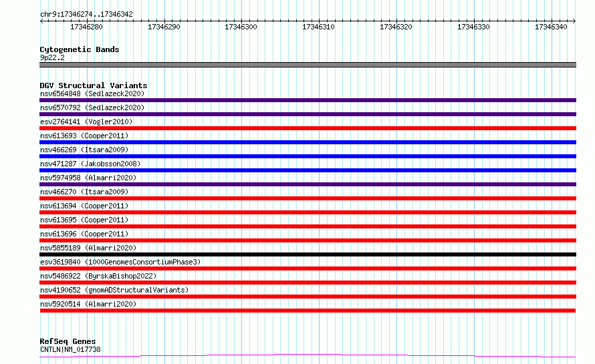Click the red bar of esv3619840

(x=308, y=268)
